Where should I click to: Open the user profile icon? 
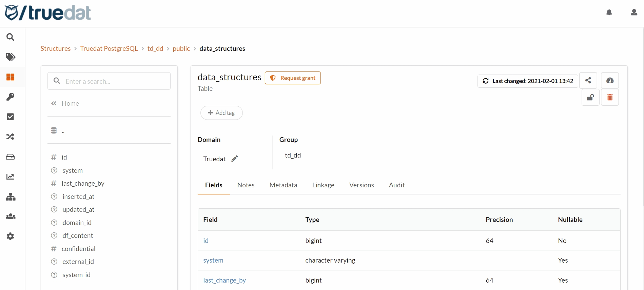634,13
